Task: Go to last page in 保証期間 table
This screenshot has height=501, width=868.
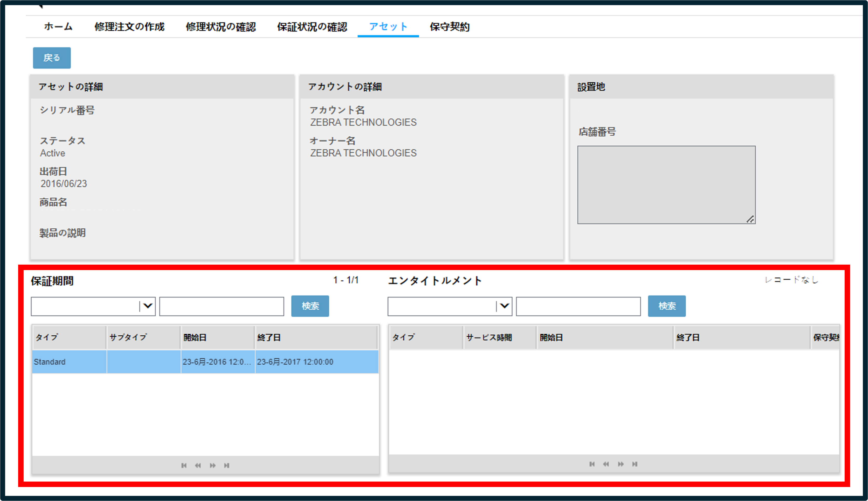Action: coord(226,465)
